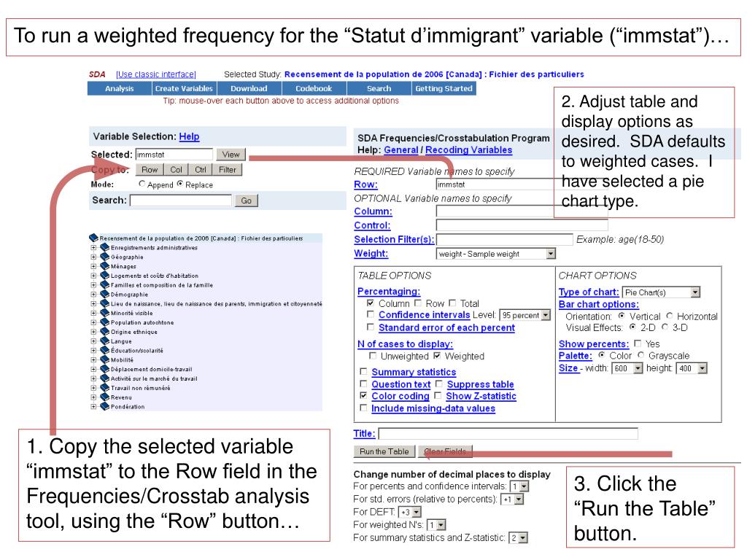The height and width of the screenshot is (560, 747).
Task: Click the Langue book icon
Action: (105, 341)
